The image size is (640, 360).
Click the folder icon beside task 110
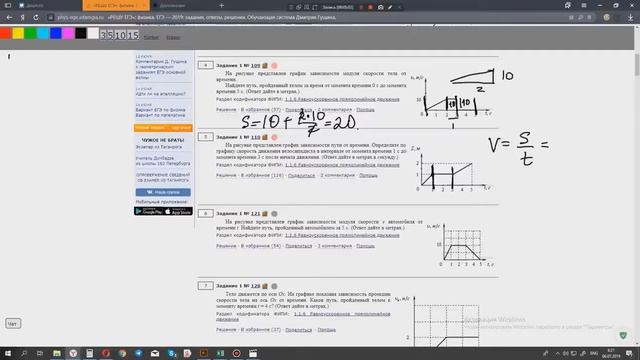(x=265, y=137)
